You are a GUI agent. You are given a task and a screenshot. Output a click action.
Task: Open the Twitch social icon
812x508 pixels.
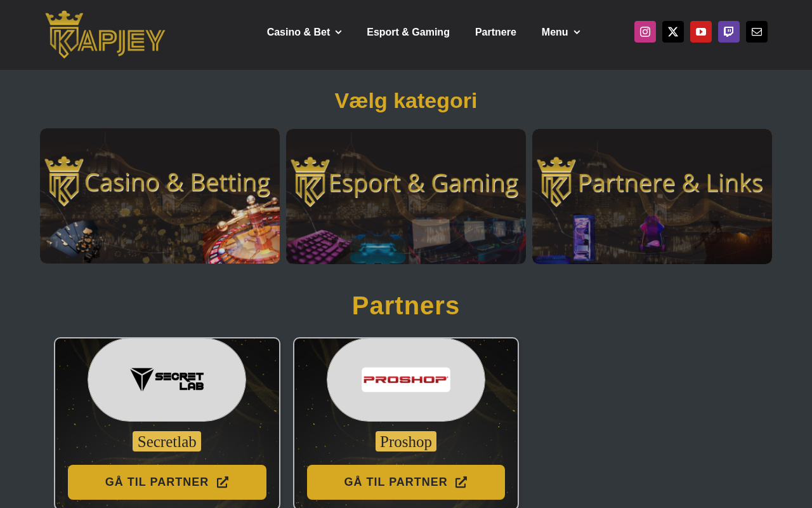[729, 32]
